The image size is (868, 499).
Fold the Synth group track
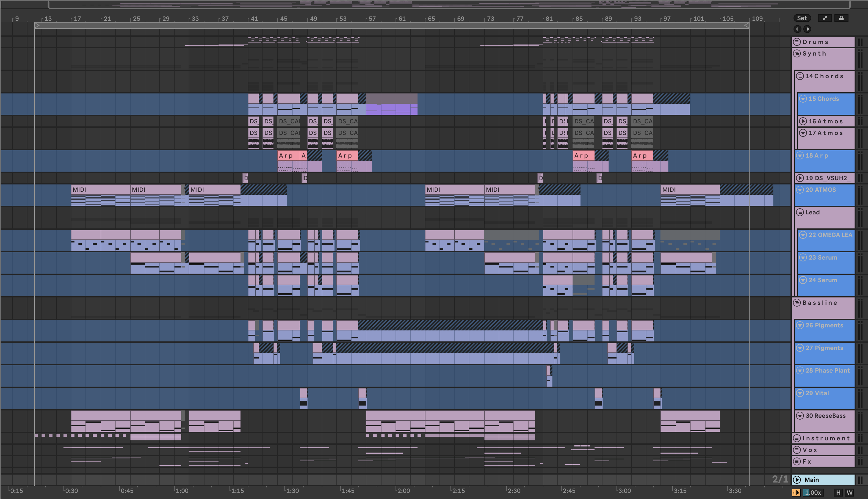tap(797, 53)
